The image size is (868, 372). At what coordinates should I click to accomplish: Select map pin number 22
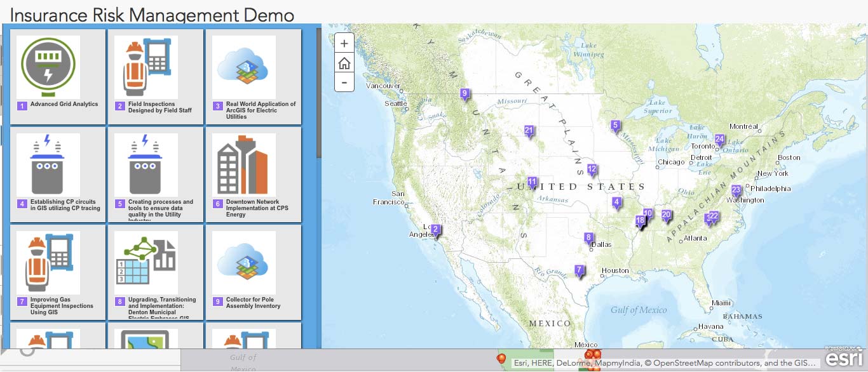(x=714, y=217)
